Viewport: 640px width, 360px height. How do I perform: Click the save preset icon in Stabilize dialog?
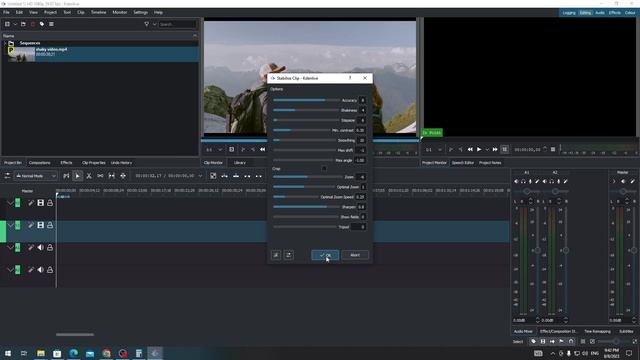point(276,255)
